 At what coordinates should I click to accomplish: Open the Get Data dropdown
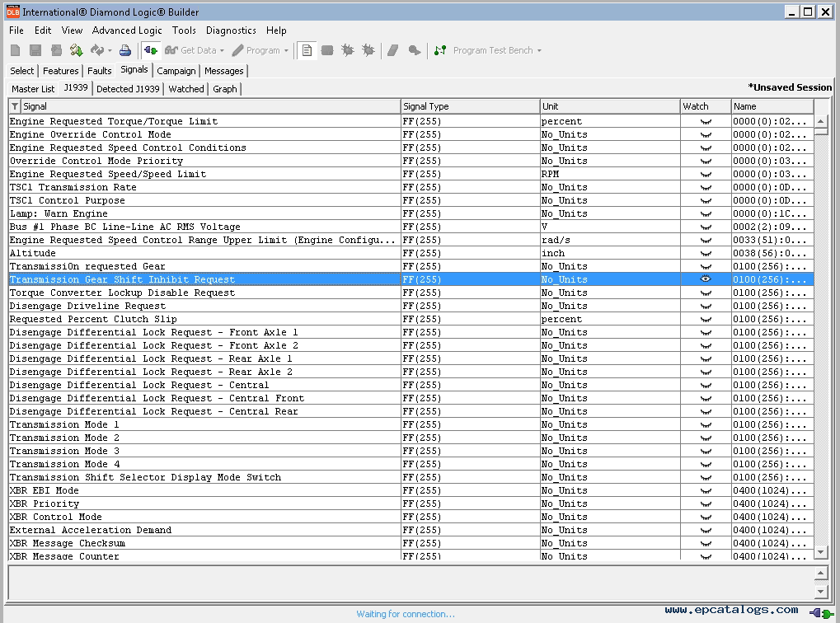[222, 51]
